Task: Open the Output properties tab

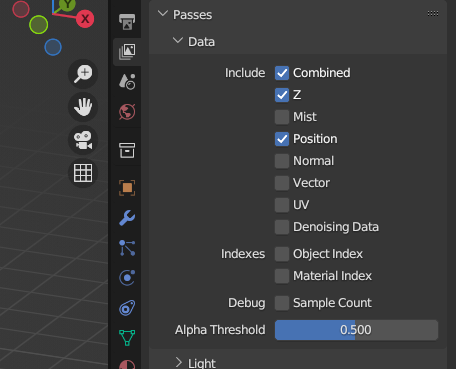Action: click(x=127, y=22)
